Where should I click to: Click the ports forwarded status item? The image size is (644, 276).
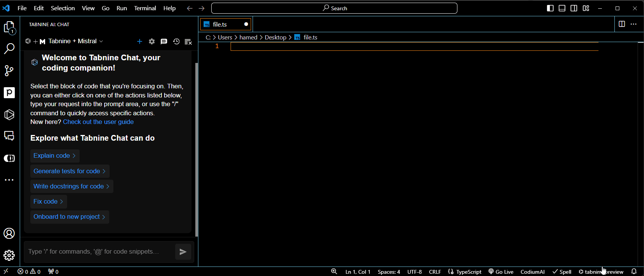[x=53, y=271]
